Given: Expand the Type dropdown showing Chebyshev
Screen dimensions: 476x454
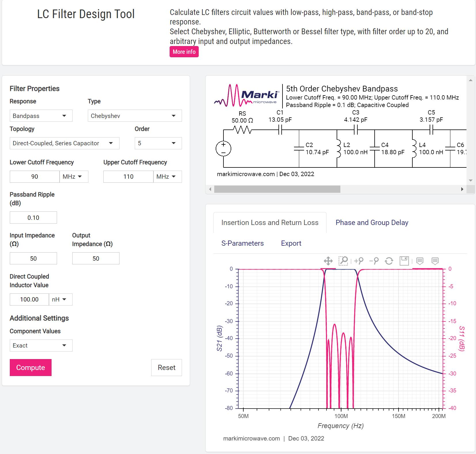Looking at the screenshot, I should coord(134,116).
